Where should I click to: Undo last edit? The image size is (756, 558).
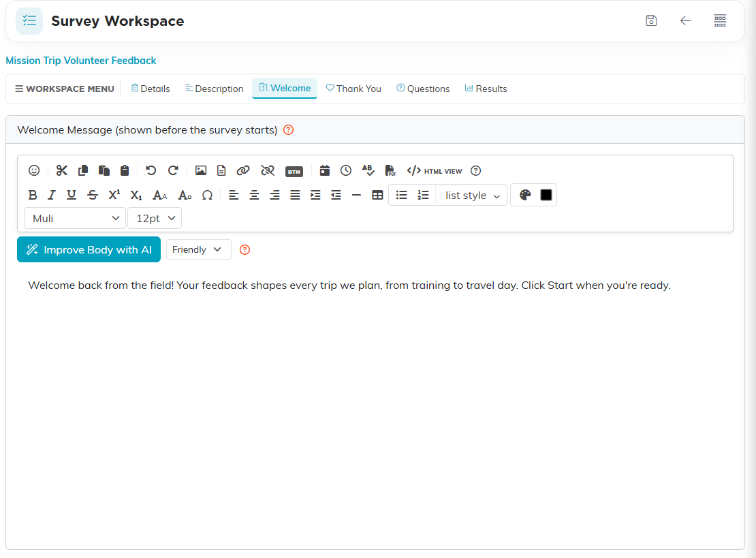point(151,170)
